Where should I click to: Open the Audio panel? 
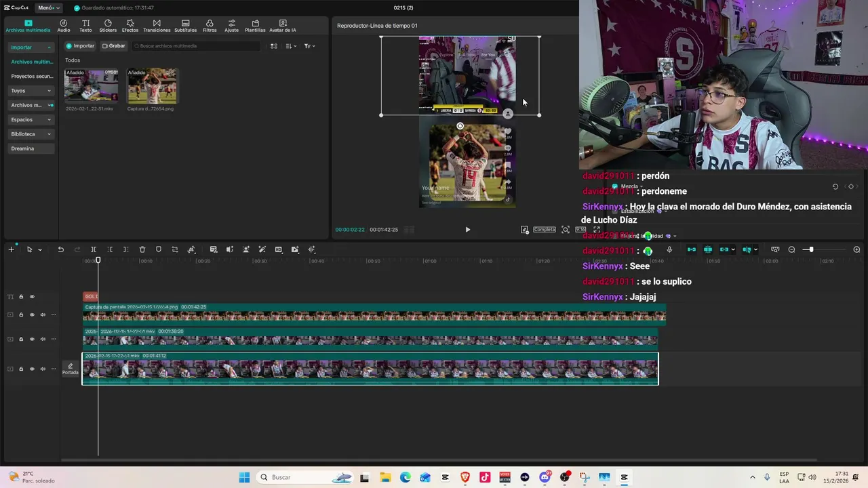click(x=64, y=26)
